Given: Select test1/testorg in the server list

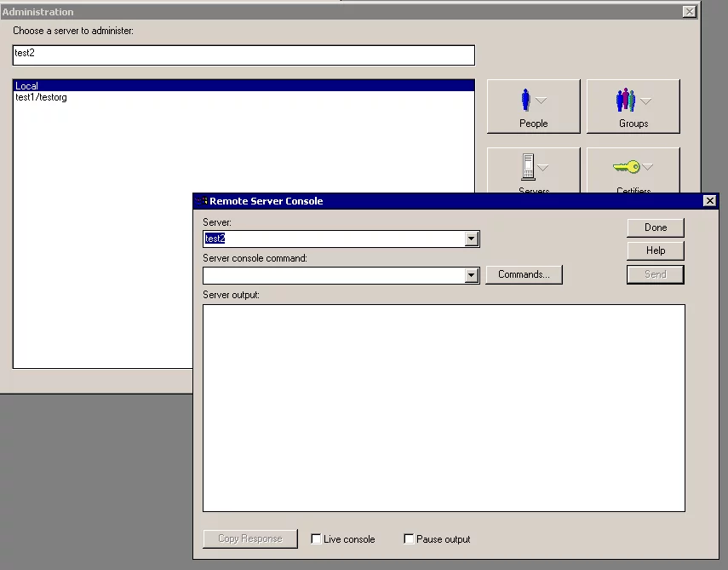Looking at the screenshot, I should (x=41, y=97).
